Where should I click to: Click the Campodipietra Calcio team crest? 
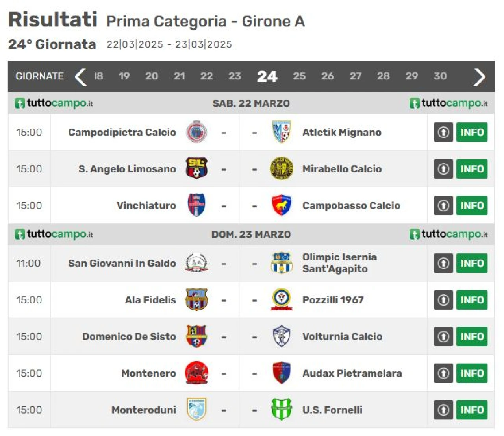point(196,132)
